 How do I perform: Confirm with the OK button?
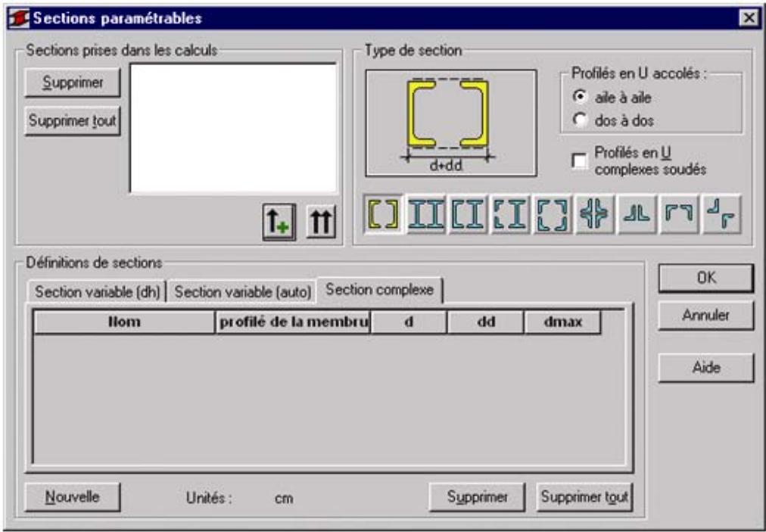click(706, 278)
